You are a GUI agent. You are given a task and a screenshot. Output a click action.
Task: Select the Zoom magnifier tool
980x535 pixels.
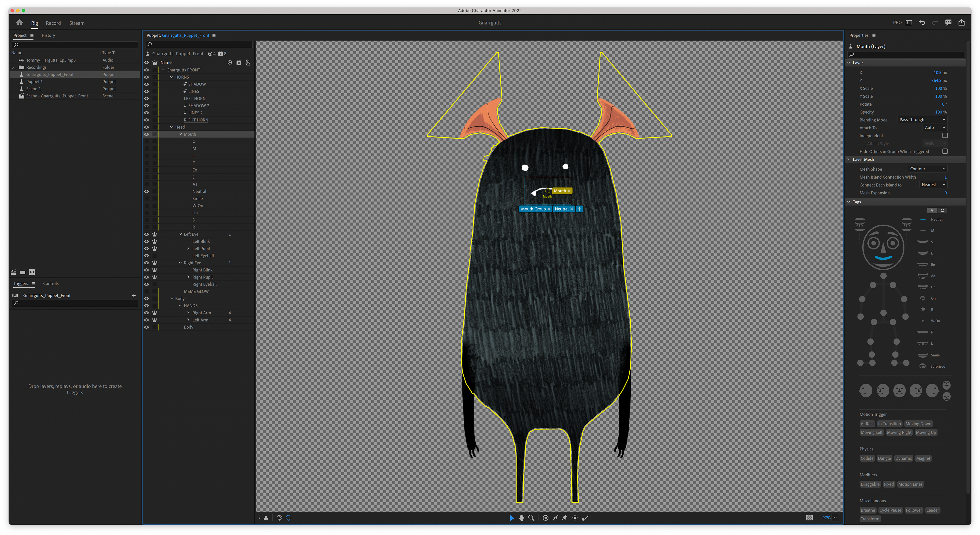point(531,518)
